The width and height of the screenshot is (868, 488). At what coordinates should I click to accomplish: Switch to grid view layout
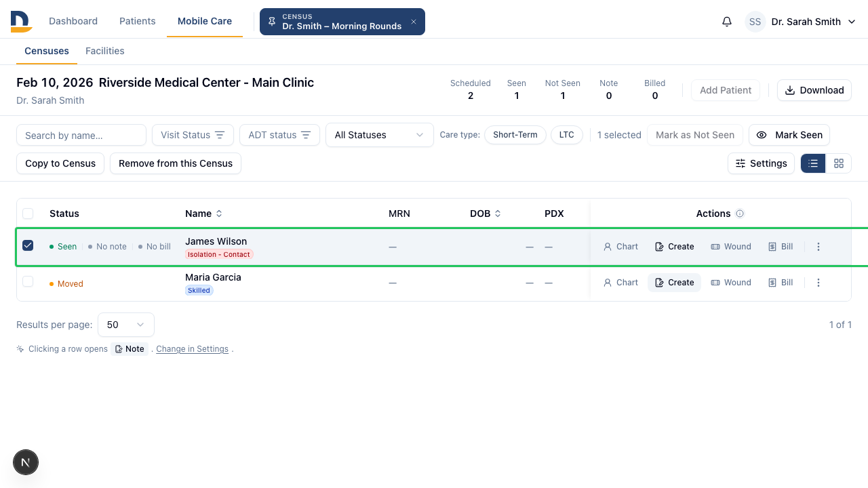pos(839,163)
